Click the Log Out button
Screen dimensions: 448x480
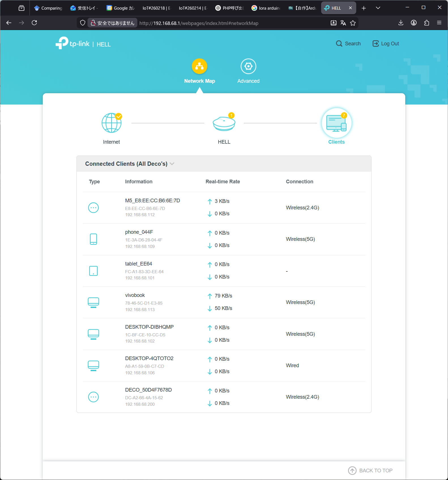(x=385, y=44)
